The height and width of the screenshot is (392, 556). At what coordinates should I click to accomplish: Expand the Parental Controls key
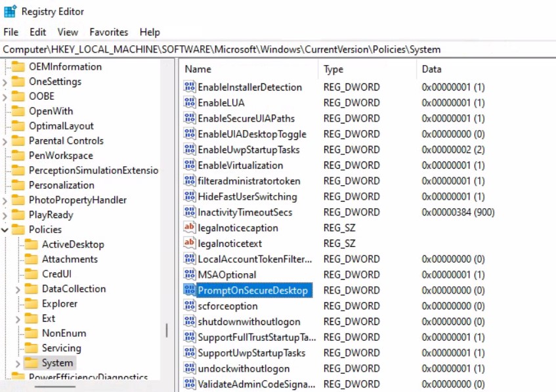point(5,142)
